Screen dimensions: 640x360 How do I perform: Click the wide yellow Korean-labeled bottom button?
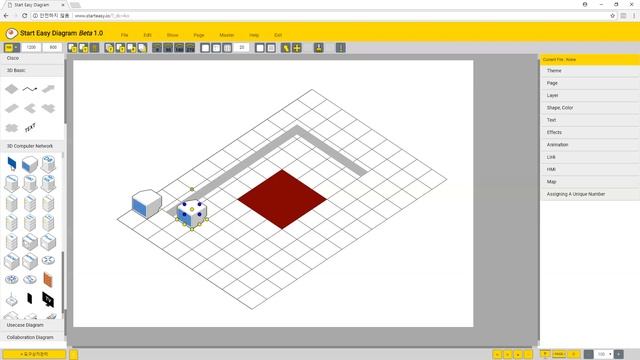[34, 354]
